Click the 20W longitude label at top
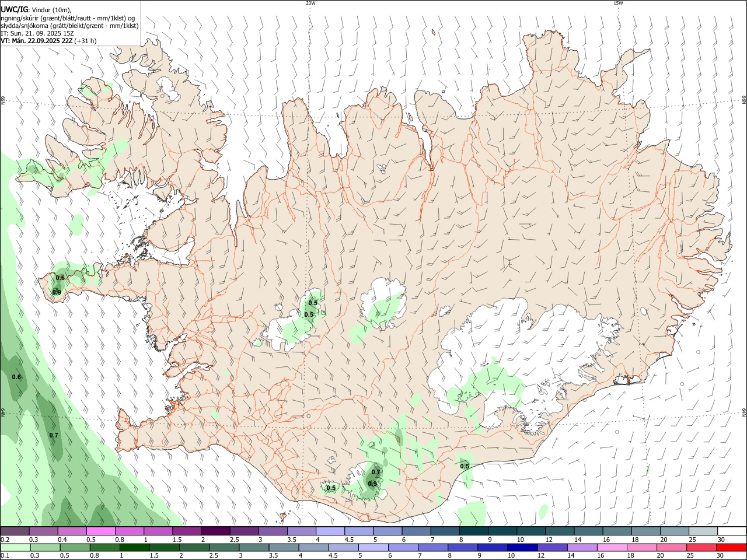 [310, 3]
